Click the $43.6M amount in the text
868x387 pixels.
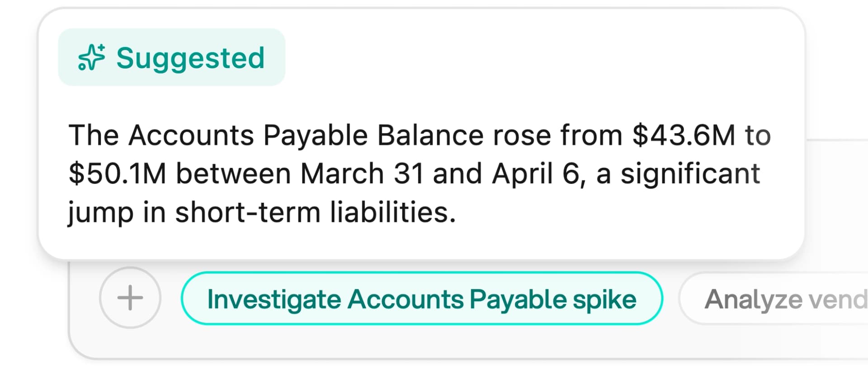coord(684,135)
